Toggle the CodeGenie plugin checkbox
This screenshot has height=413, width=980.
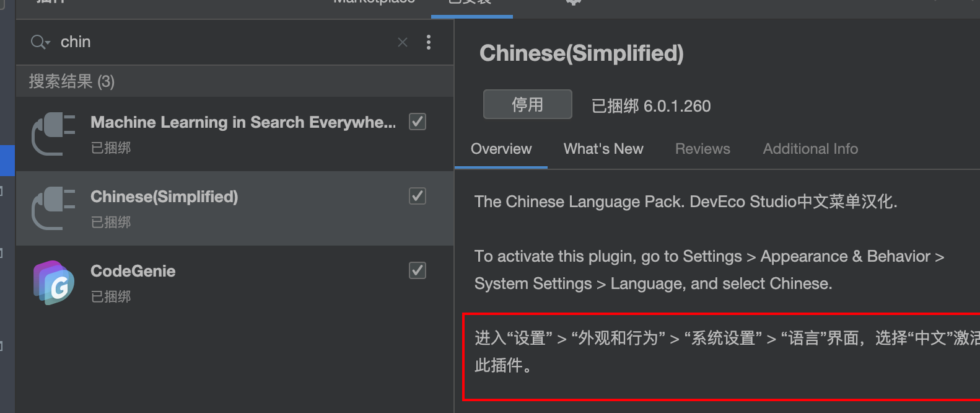pyautogui.click(x=418, y=270)
